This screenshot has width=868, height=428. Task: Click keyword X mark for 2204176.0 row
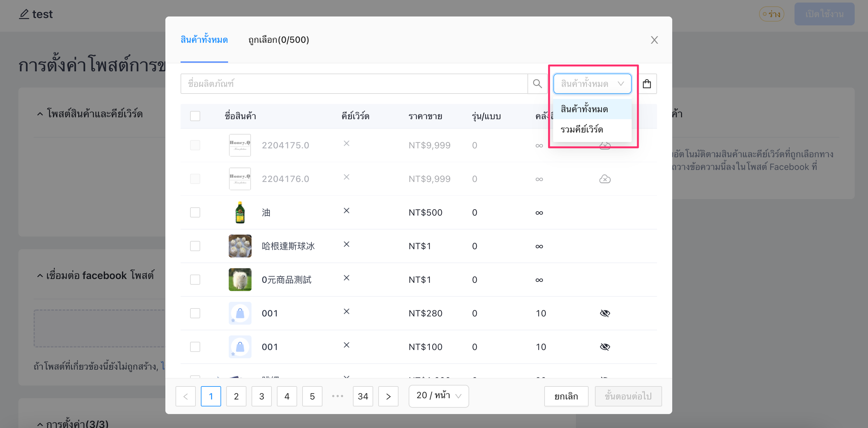(x=346, y=177)
